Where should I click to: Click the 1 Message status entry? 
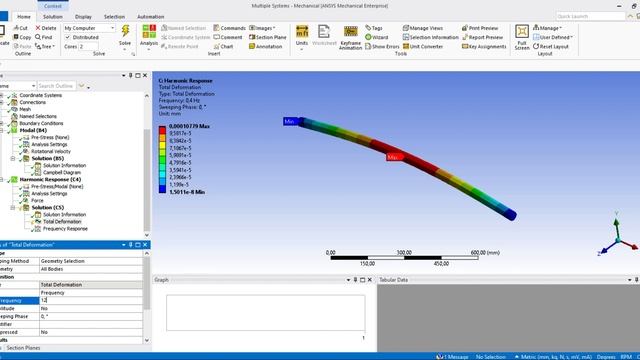pyautogui.click(x=452, y=357)
